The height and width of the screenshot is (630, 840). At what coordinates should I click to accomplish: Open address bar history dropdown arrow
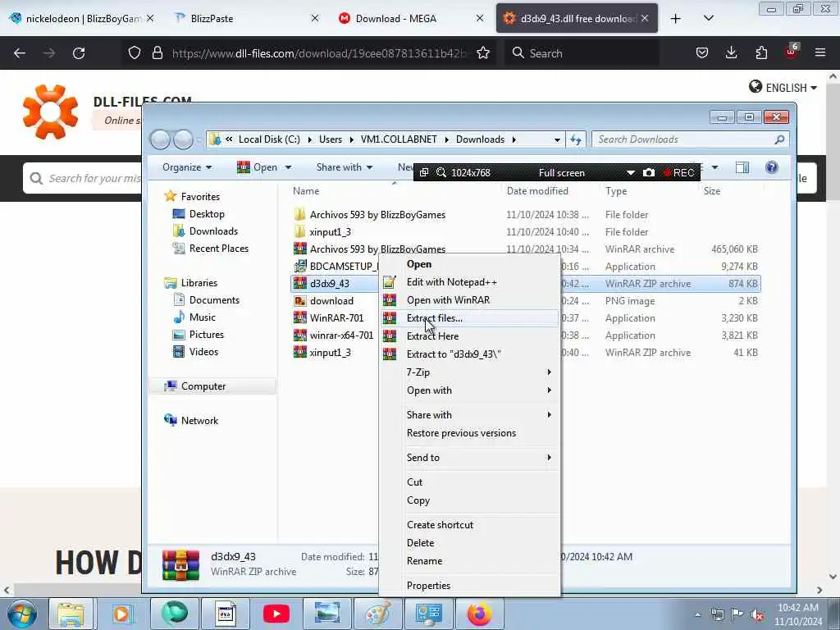557,139
